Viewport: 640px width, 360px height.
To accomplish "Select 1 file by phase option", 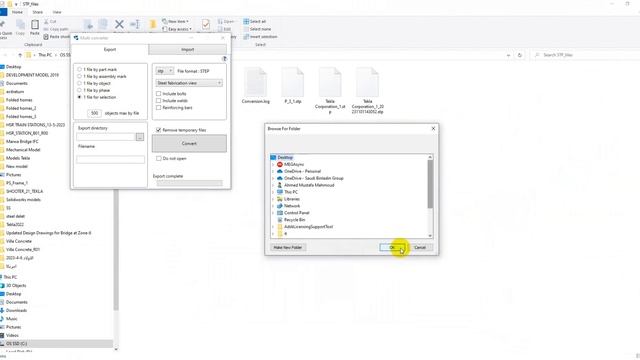I will click(80, 90).
